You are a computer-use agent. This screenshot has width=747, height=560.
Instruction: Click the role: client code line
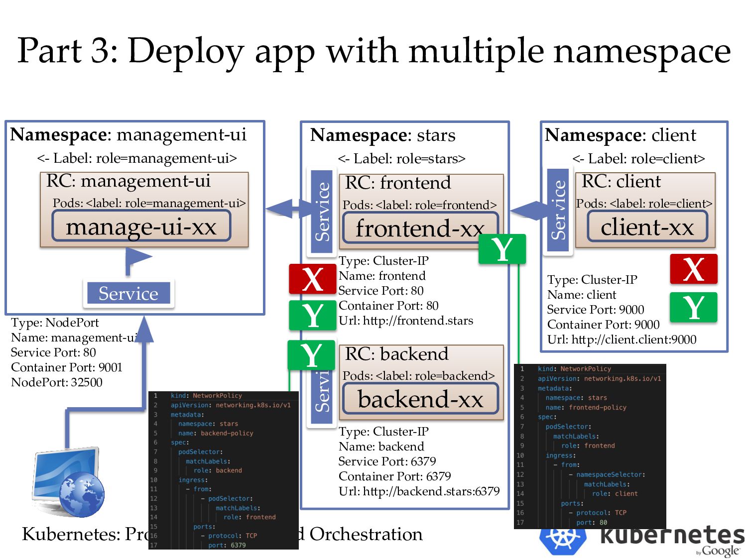[x=615, y=494]
